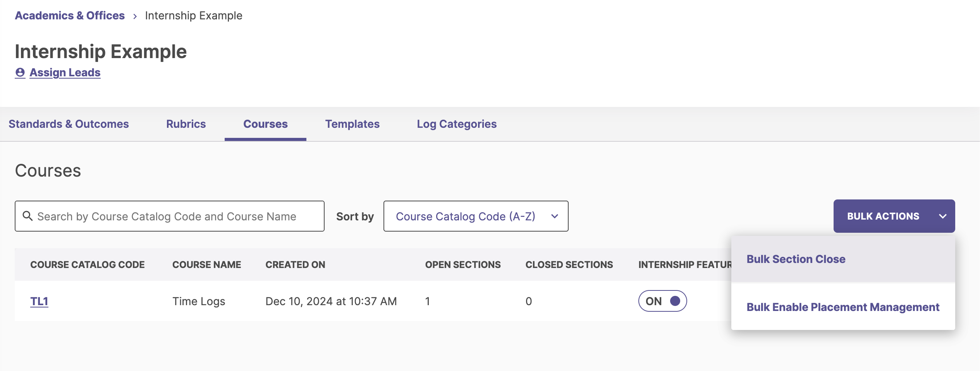Click the breadcrumb chevron separator arrow
The width and height of the screenshot is (980, 371).
tap(135, 16)
